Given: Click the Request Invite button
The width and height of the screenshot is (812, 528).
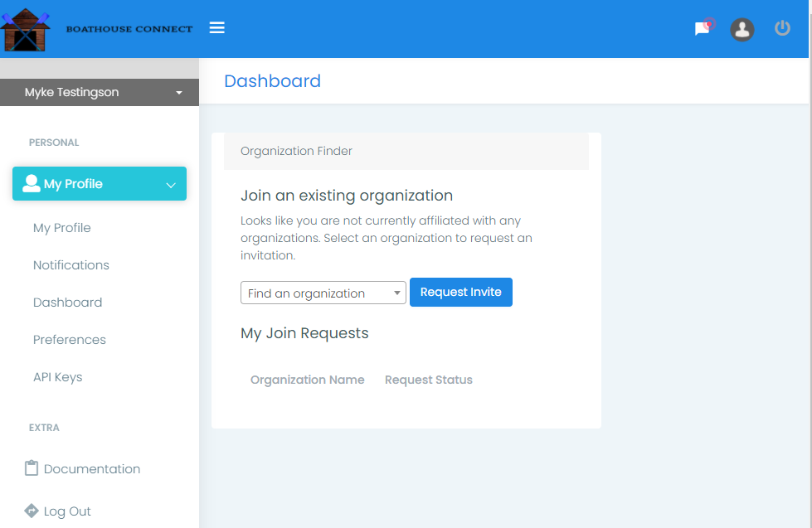Looking at the screenshot, I should point(460,292).
